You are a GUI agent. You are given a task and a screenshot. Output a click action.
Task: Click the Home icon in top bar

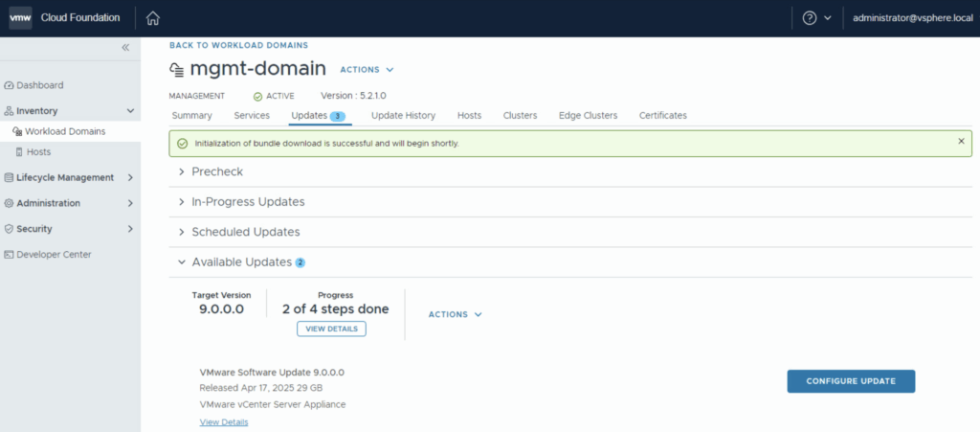click(x=153, y=18)
